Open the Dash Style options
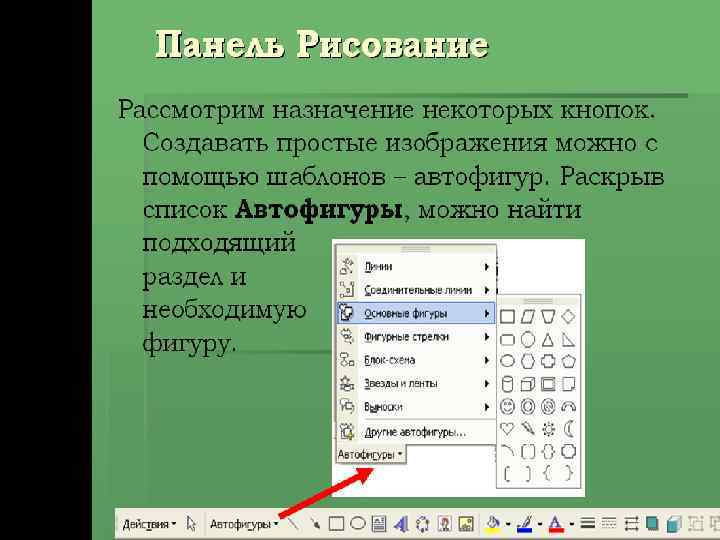This screenshot has height=540, width=720. click(x=609, y=523)
